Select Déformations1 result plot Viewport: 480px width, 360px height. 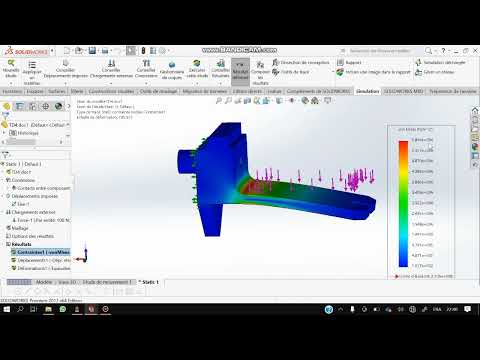coord(41,268)
